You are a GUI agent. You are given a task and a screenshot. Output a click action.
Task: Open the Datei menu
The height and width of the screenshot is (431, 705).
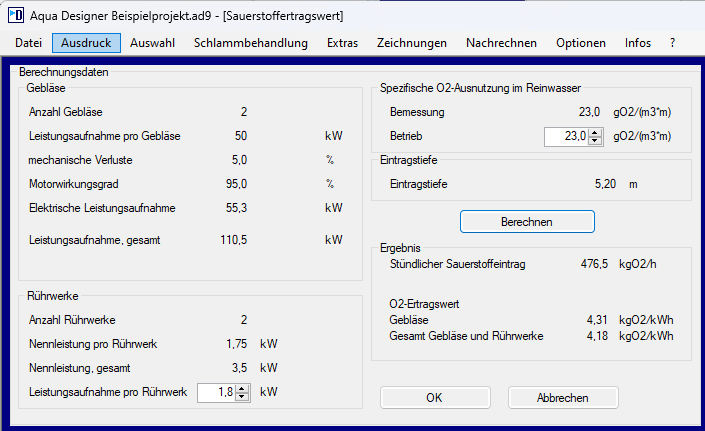click(28, 43)
